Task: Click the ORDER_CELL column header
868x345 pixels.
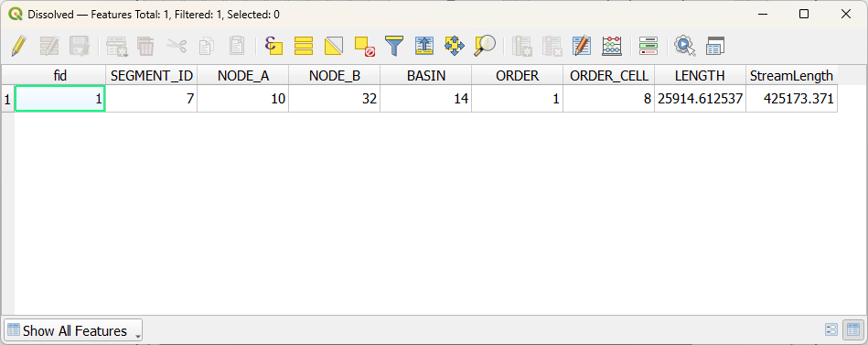Action: point(609,76)
